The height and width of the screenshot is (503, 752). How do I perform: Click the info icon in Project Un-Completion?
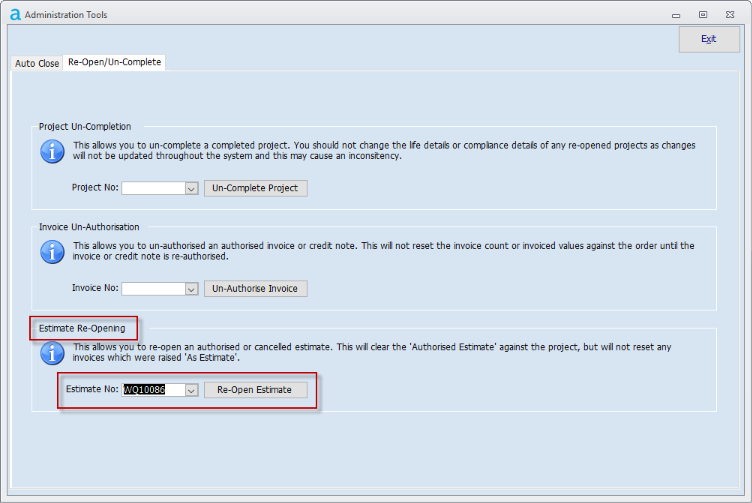[52, 151]
